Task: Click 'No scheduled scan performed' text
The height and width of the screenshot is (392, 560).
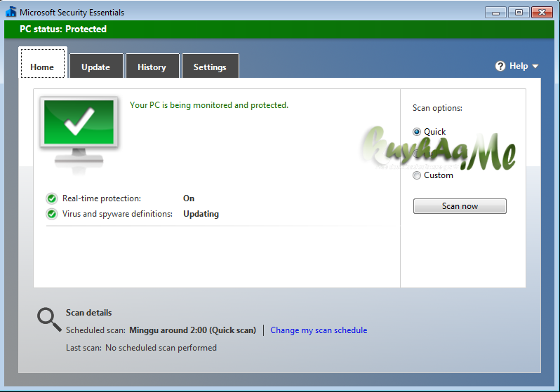Action: pyautogui.click(x=161, y=348)
